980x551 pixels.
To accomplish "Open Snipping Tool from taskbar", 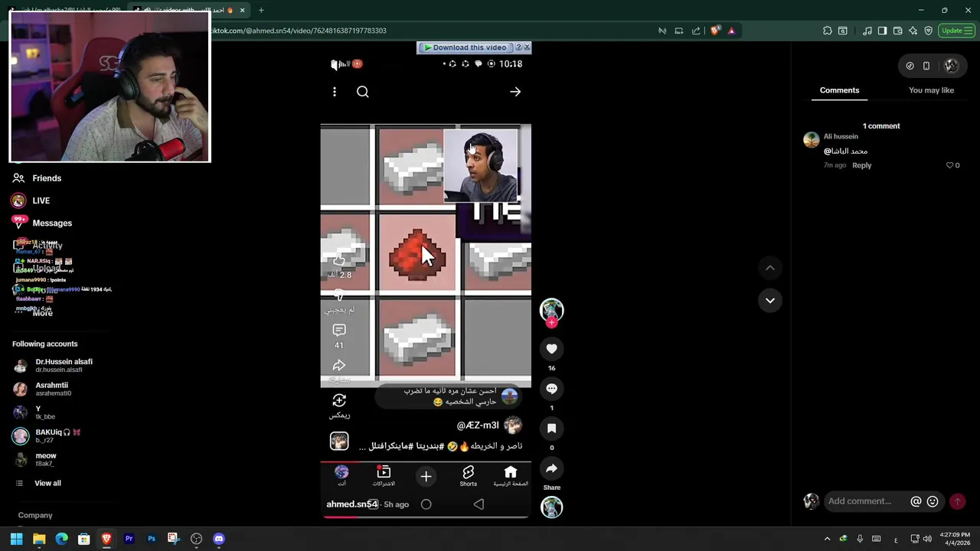I will coord(174,539).
